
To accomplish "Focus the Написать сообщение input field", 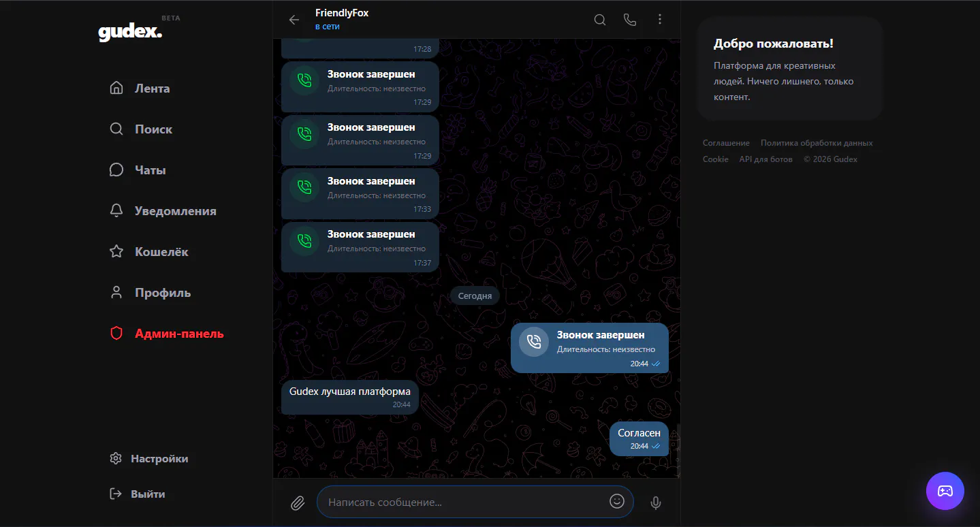I will 475,502.
